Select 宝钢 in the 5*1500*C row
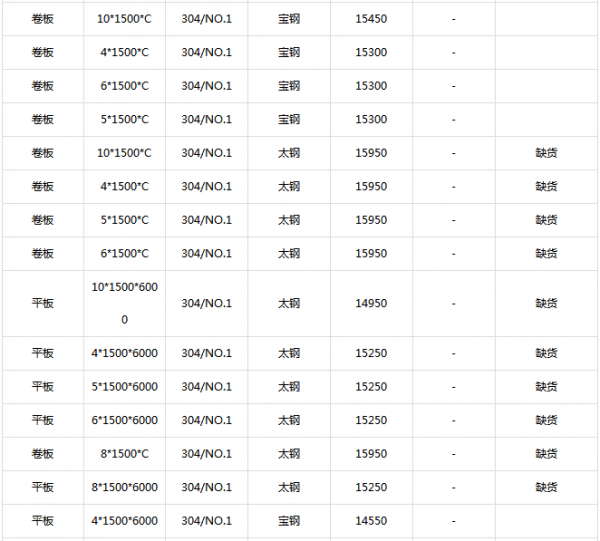This screenshot has width=600, height=541. pyautogui.click(x=289, y=119)
